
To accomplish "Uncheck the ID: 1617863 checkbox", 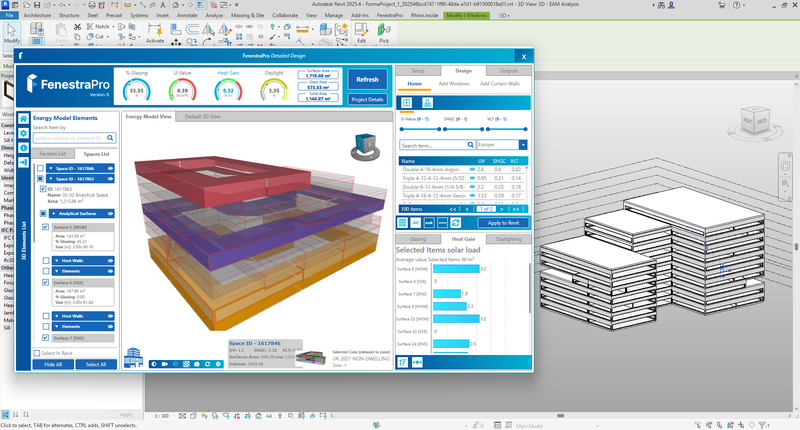I will (43, 189).
